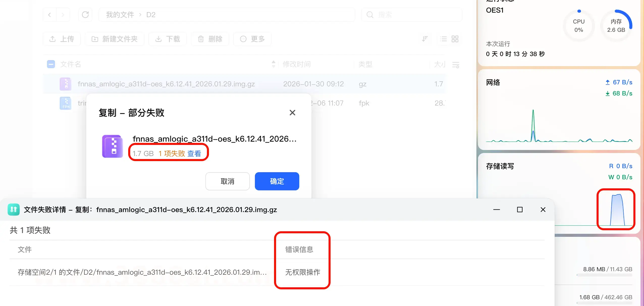The width and height of the screenshot is (644, 306).
Task: Click the back navigation arrow
Action: 50,15
